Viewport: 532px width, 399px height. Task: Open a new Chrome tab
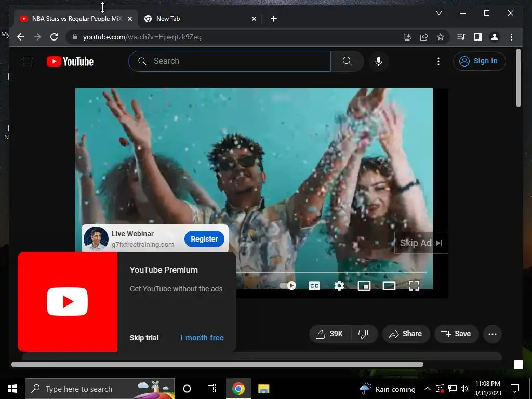[x=274, y=19]
